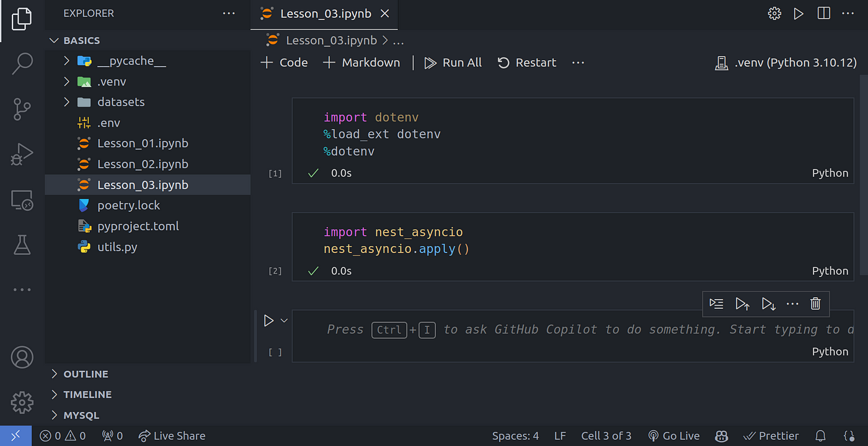Screen dimensions: 868x446
Task: Open remote window button in status bar
Action: click(15, 435)
